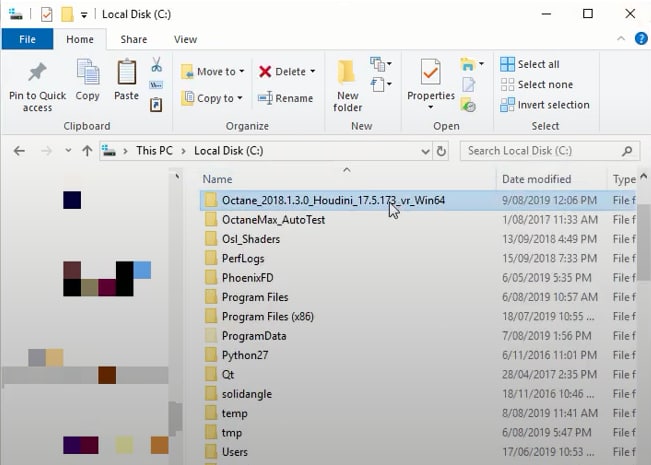Viewport: 651px width, 465px height.
Task: Click the Copy icon in Clipboard group
Action: 88,75
